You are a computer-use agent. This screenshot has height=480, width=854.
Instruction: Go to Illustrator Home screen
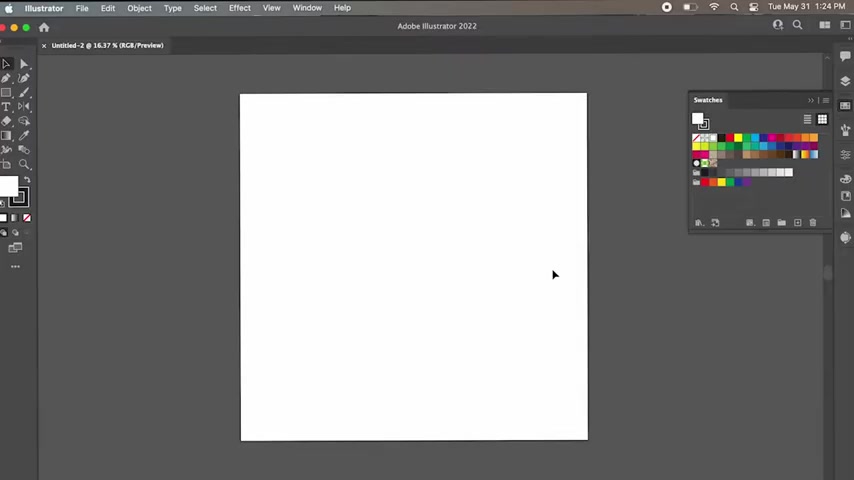click(x=44, y=27)
